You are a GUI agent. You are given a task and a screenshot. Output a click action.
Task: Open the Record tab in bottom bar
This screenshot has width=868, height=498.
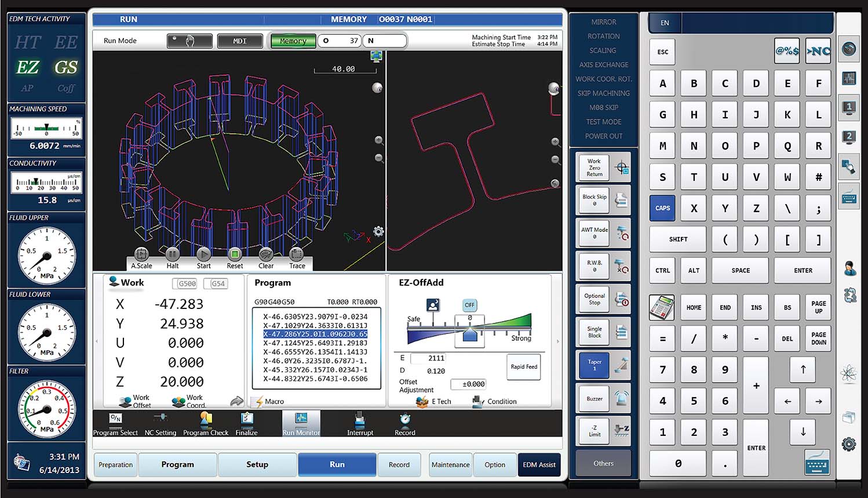[x=399, y=464]
